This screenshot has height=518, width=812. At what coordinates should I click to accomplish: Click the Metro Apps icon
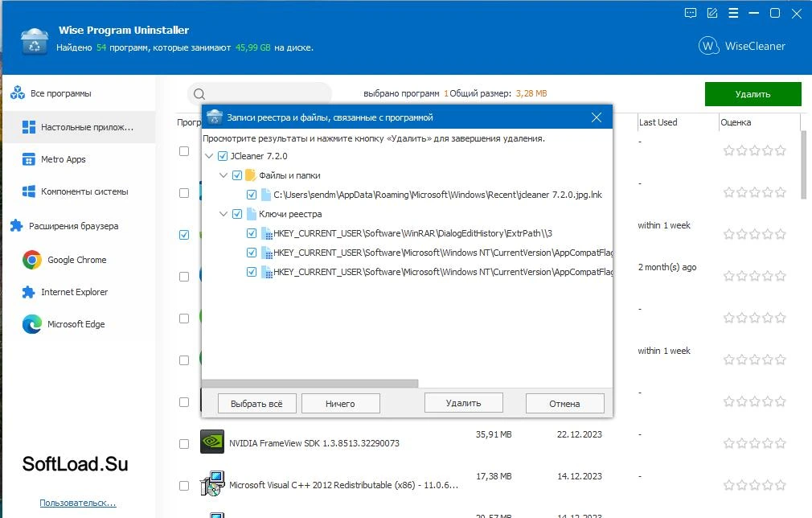pos(28,159)
